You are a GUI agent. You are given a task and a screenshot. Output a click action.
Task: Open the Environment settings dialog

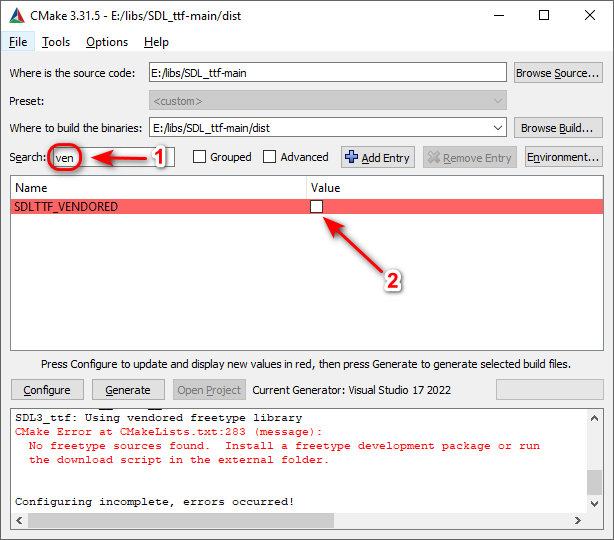point(563,157)
